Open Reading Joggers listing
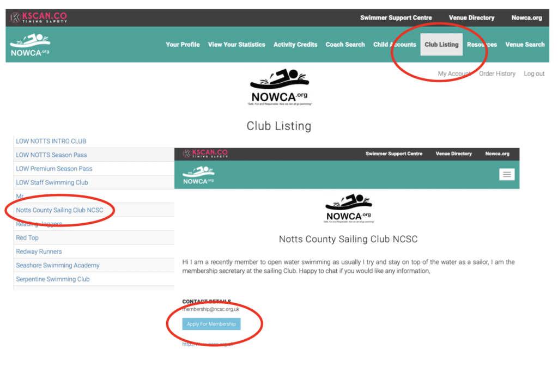The width and height of the screenshot is (558, 392). pos(39,224)
